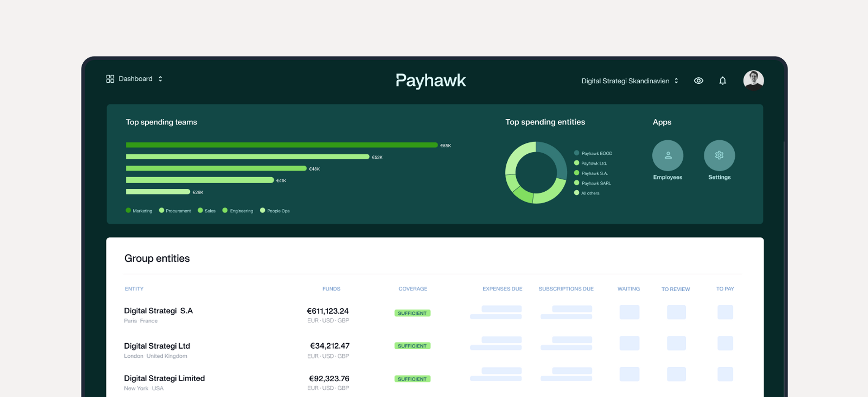Open the Dashboard grid icon
The height and width of the screenshot is (397, 868).
pos(110,79)
